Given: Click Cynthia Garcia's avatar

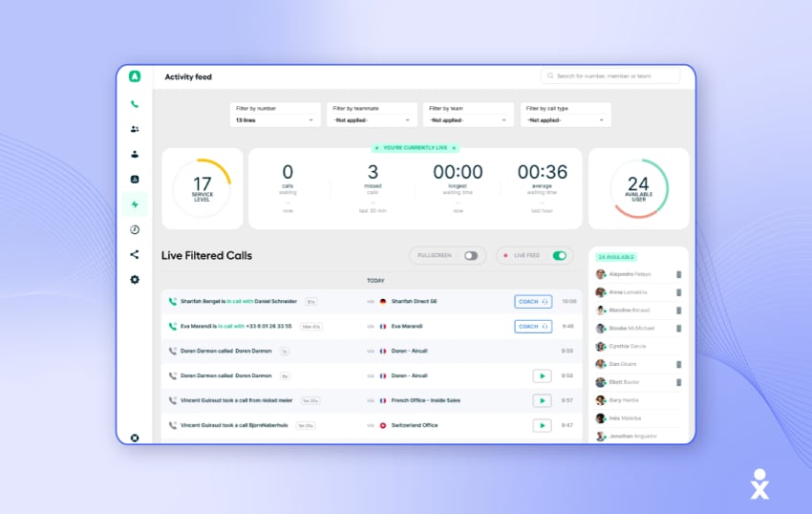Looking at the screenshot, I should 601,346.
